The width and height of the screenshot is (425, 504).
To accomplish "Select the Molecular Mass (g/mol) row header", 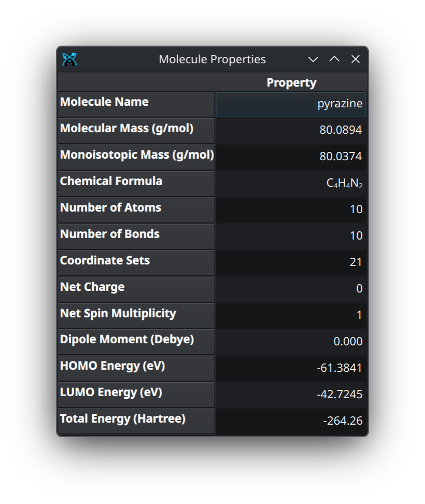I will coord(136,130).
